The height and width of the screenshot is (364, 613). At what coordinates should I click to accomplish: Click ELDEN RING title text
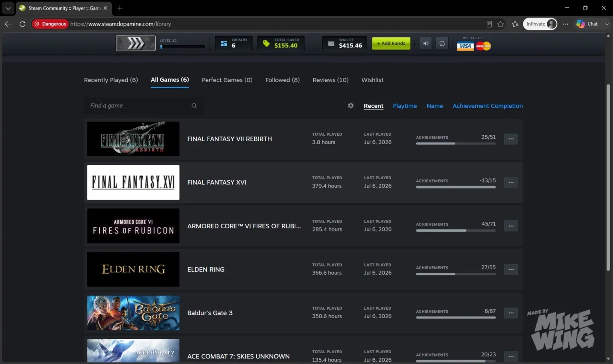(x=206, y=269)
